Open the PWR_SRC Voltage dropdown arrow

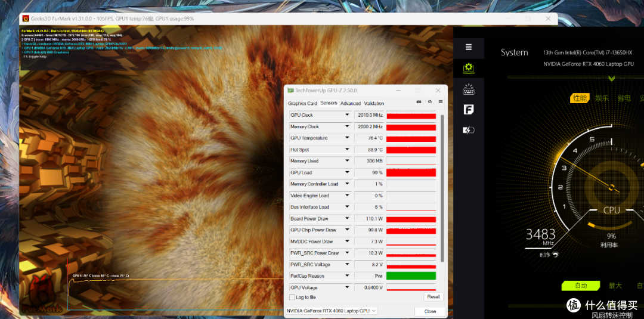click(347, 265)
